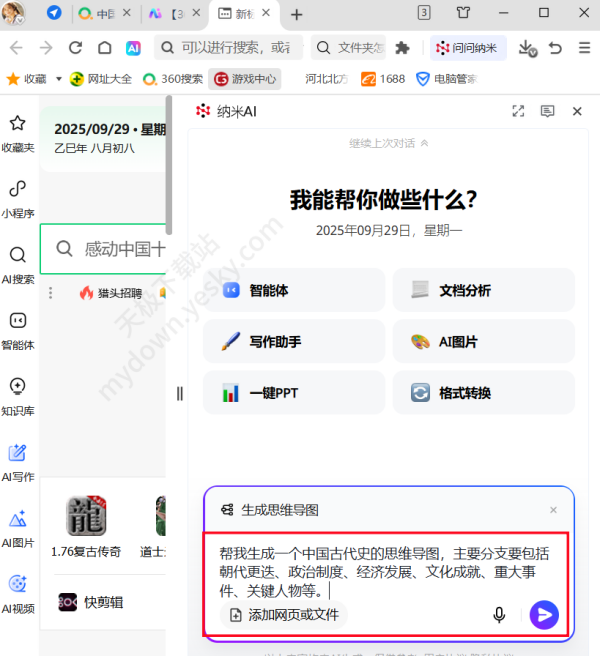Viewport: 600px width, 656px height.
Task: Open AI写作 in the left sidebar
Action: 17,461
